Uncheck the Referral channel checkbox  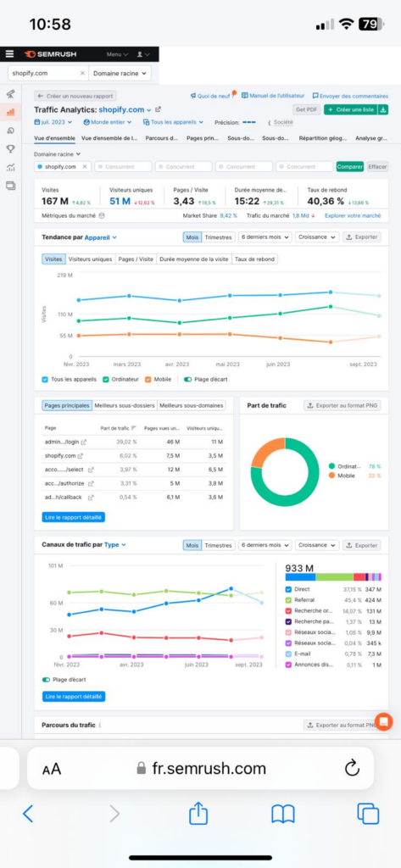[x=288, y=600]
